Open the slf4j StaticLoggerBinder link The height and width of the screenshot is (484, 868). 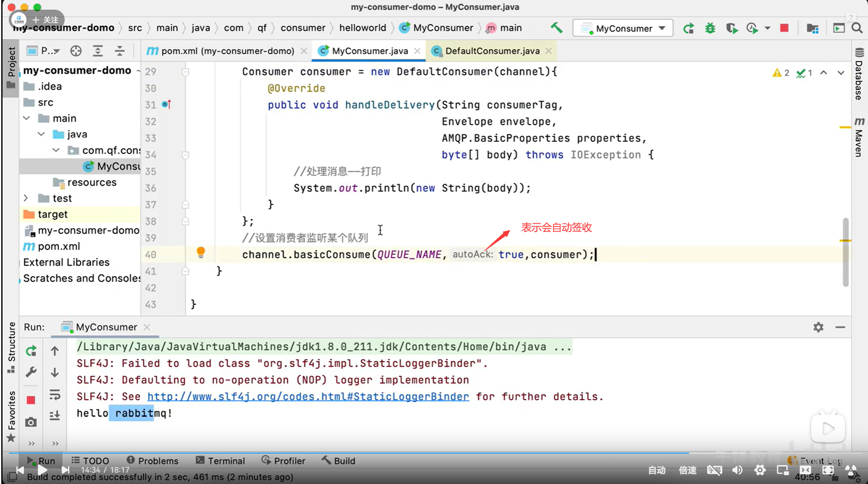[308, 396]
